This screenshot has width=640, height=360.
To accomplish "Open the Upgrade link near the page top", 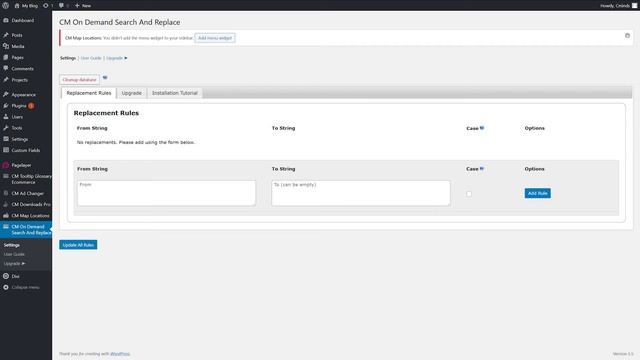I will click(x=117, y=58).
